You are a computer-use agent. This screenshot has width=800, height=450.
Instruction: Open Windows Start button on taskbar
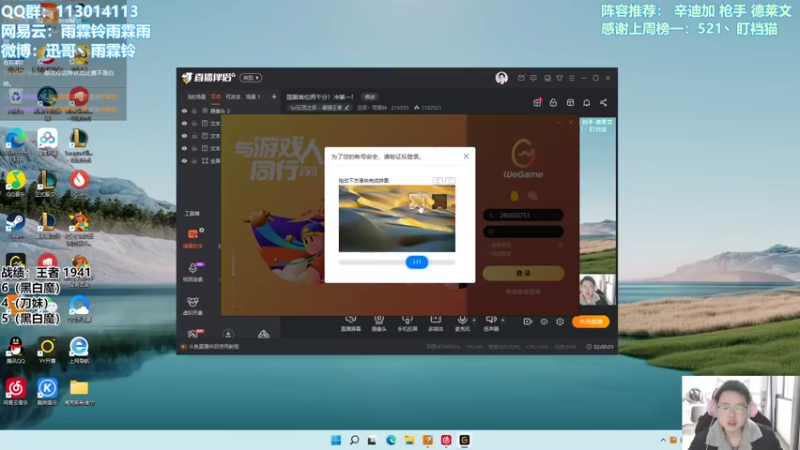point(336,440)
